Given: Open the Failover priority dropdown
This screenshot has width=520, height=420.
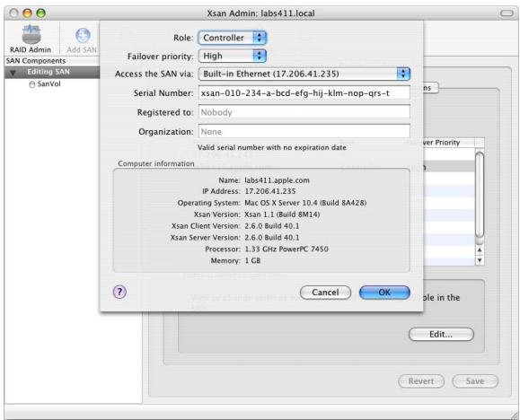Looking at the screenshot, I should pos(232,56).
